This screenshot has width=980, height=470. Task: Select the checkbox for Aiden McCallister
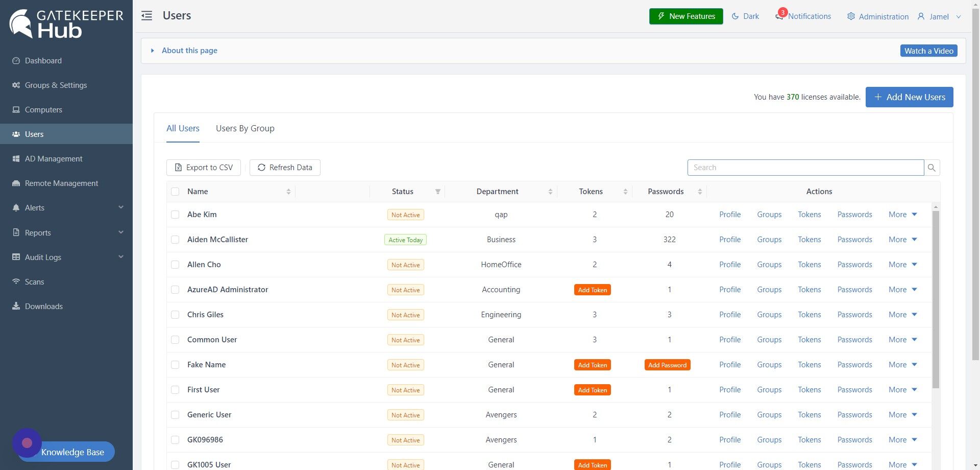[175, 240]
